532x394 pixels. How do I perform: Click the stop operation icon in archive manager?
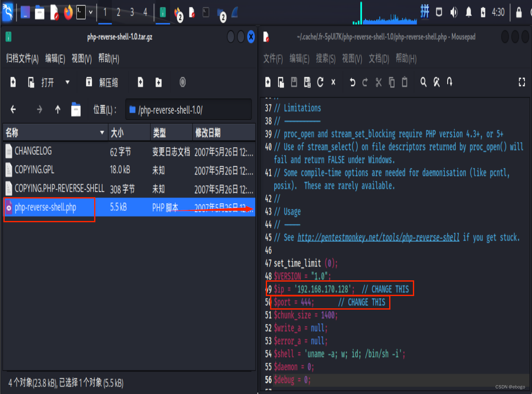[x=183, y=82]
